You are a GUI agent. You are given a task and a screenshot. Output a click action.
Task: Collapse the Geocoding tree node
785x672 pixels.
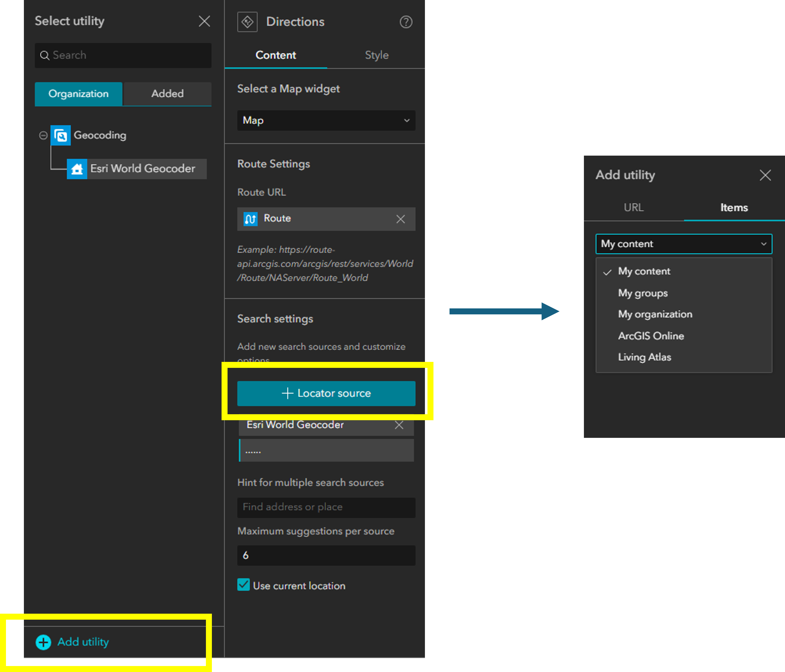point(43,135)
